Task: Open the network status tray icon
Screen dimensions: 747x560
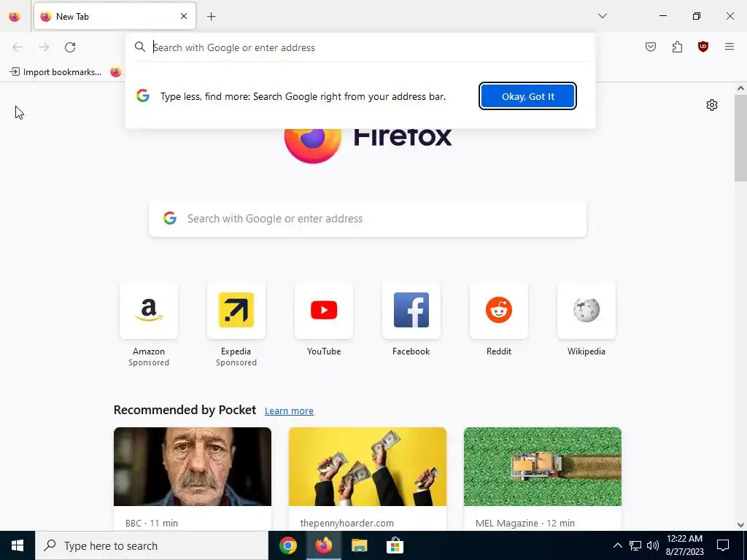Action: (x=635, y=545)
